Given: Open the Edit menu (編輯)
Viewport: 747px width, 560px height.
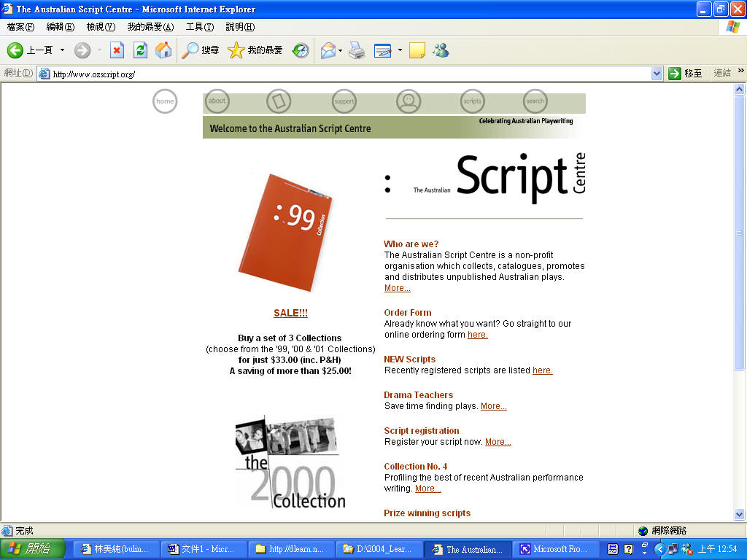Looking at the screenshot, I should point(61,27).
